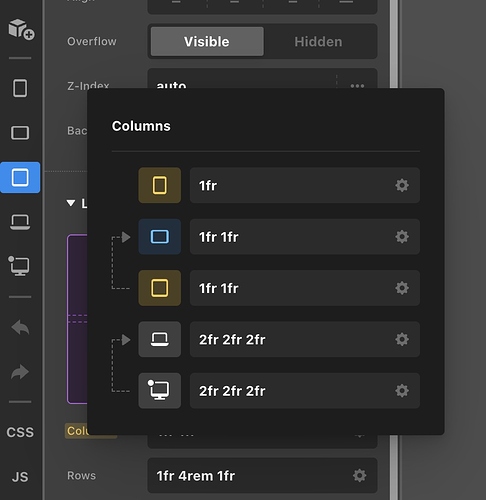Click the undo arrow icon
This screenshot has width=486, height=500.
(20, 328)
